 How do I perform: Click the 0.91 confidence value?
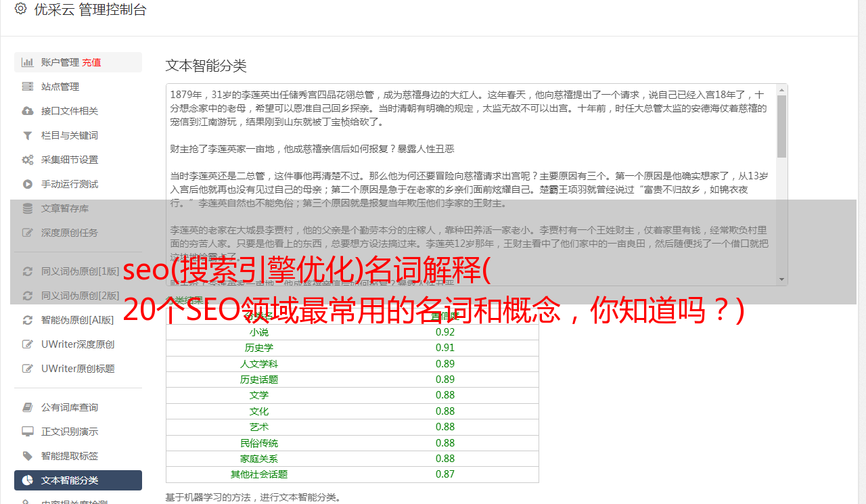[445, 348]
